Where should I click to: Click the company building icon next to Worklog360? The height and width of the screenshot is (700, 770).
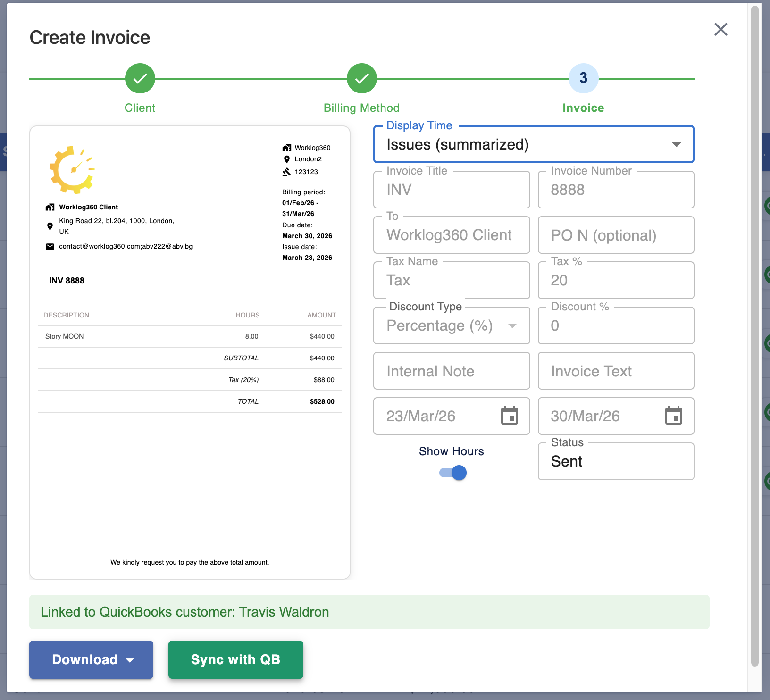pos(287,148)
